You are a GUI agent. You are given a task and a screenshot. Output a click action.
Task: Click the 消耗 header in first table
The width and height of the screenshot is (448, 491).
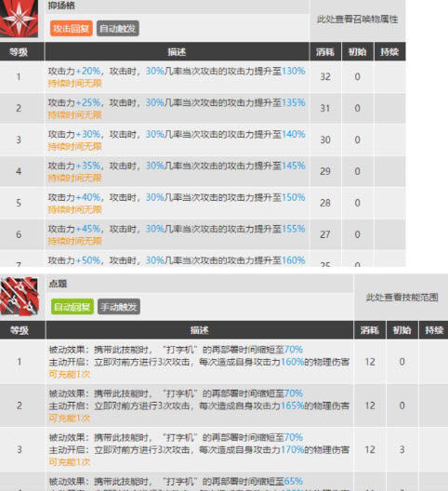pyautogui.click(x=325, y=51)
